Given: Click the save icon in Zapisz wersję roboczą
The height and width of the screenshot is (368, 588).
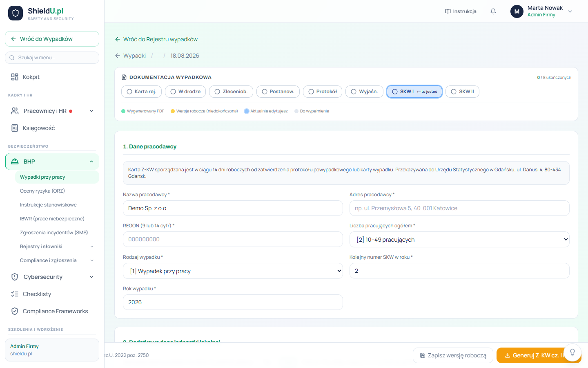Looking at the screenshot, I should pyautogui.click(x=423, y=355).
